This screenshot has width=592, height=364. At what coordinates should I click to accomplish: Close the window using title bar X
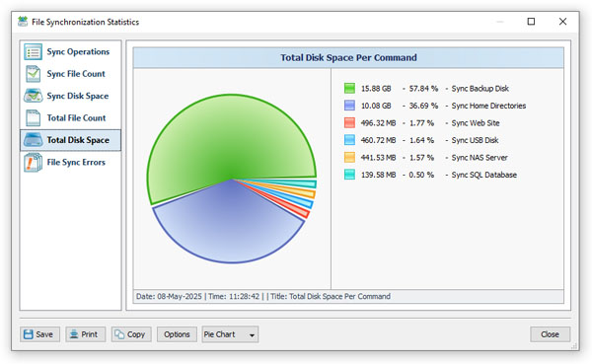562,22
